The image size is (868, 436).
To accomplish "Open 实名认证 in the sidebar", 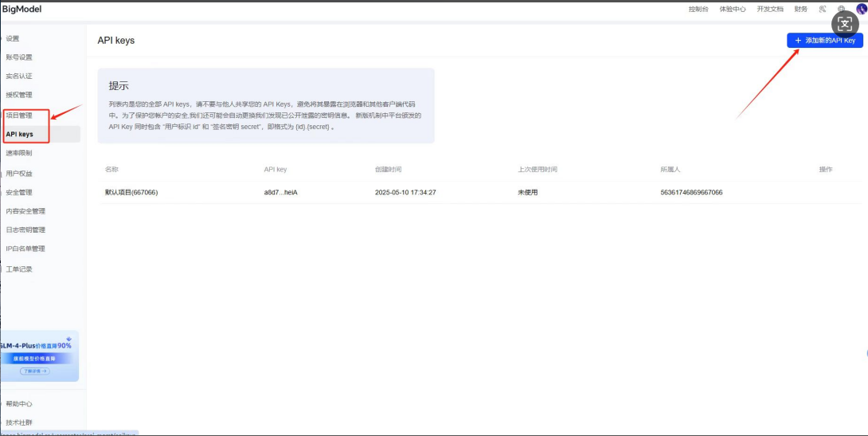I will pyautogui.click(x=19, y=76).
